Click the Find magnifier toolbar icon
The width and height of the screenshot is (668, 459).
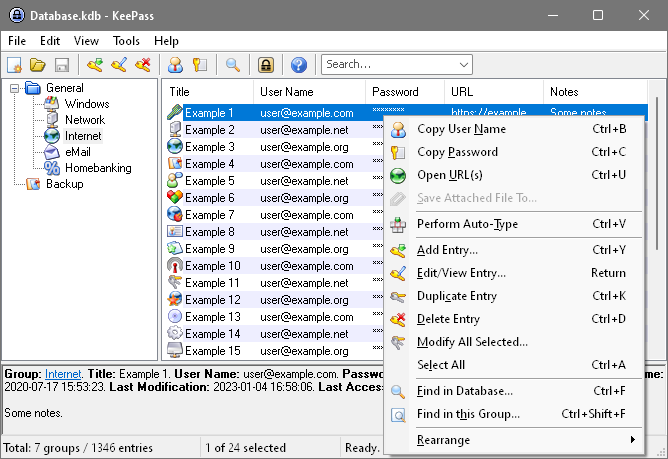click(232, 65)
